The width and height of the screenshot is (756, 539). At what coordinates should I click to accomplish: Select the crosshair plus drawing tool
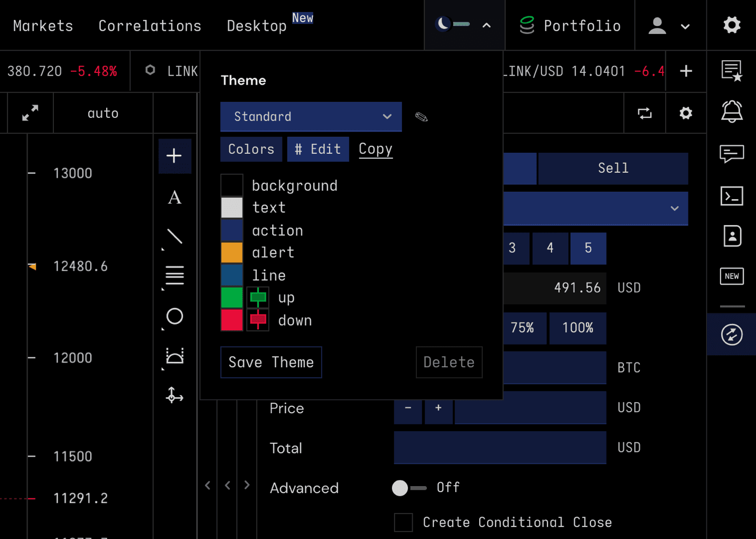point(174,156)
